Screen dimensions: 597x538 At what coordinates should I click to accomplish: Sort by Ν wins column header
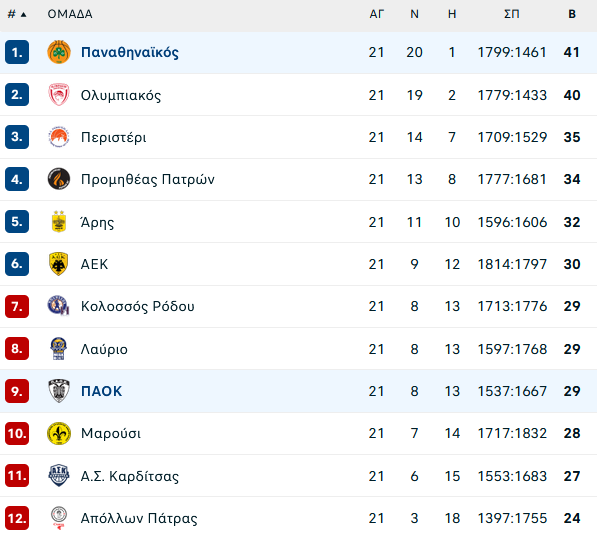tap(414, 14)
